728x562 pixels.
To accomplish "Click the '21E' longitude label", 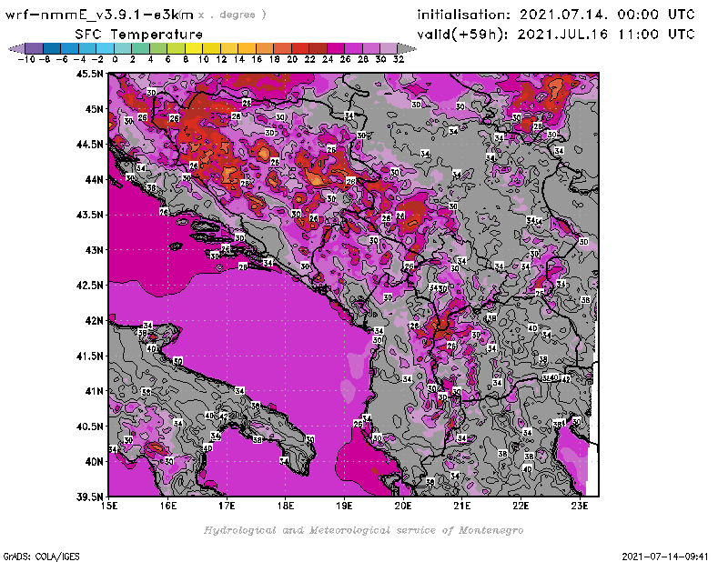I will (461, 506).
